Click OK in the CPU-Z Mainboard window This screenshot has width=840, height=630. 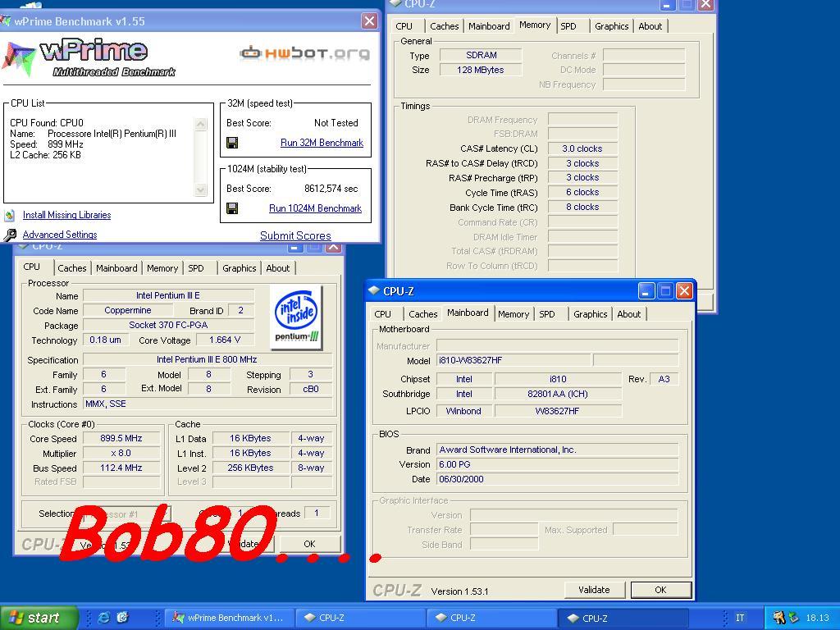point(660,590)
